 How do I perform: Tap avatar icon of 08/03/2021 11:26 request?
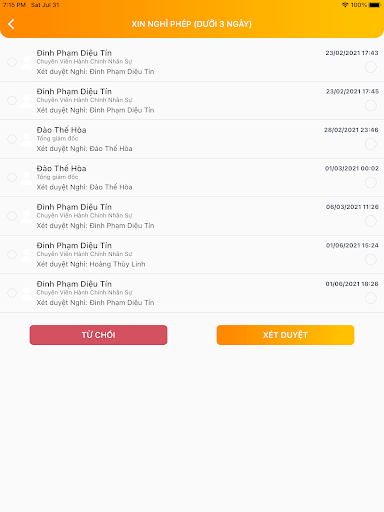(26, 217)
